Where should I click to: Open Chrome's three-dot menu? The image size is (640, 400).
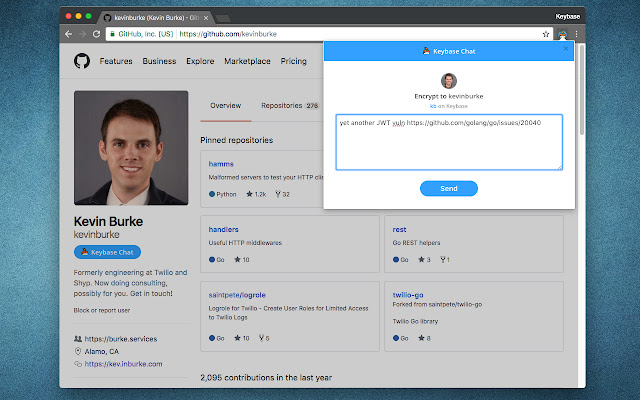point(576,34)
